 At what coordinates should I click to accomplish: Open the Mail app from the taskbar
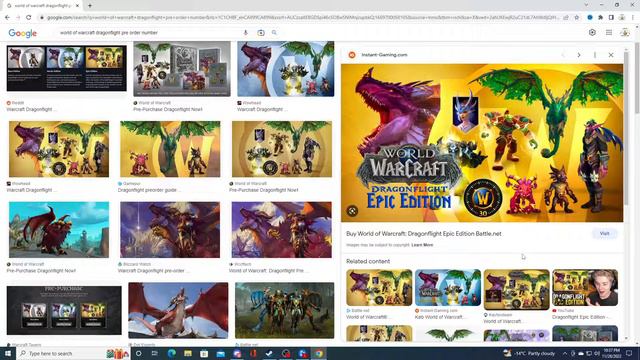220,353
